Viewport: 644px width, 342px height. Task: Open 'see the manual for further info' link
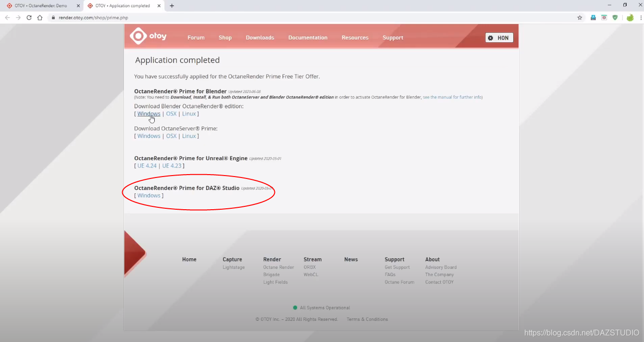452,97
